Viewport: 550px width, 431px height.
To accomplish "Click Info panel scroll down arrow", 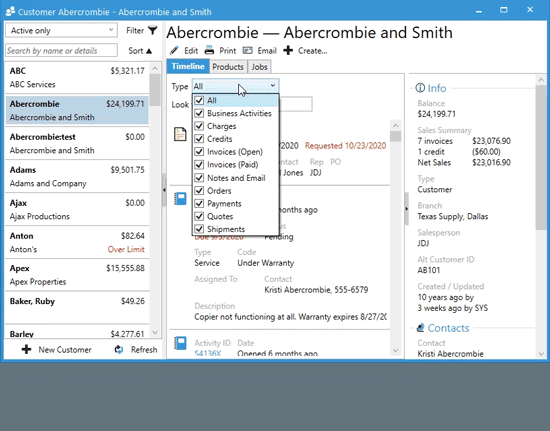I will 541,353.
